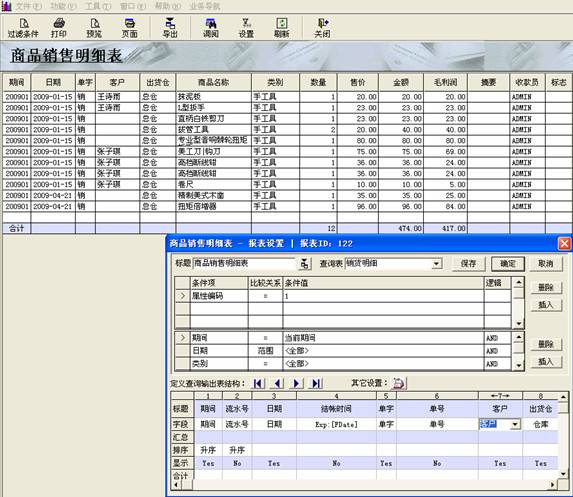Open the 文件 menu

click(28, 6)
